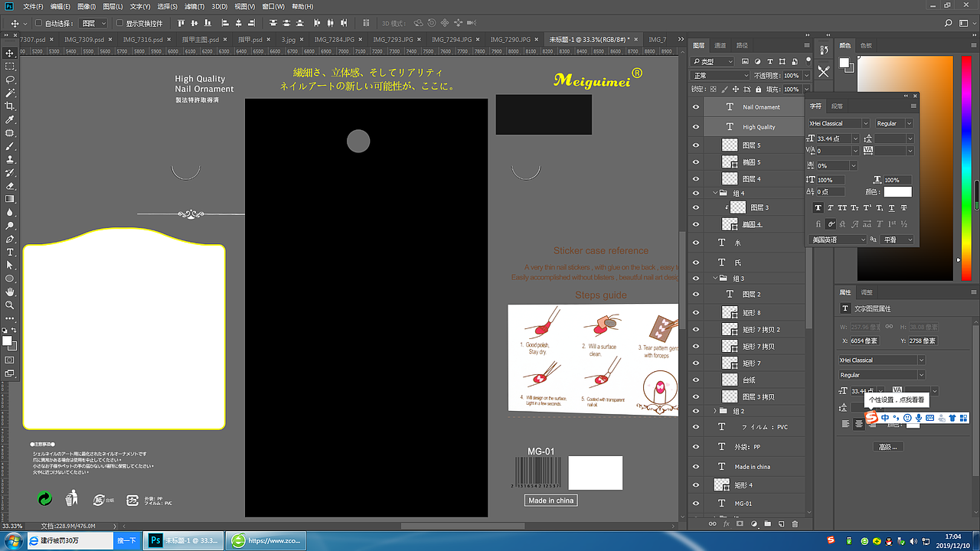
Task: Hide the High Quality text layer
Action: 696,127
